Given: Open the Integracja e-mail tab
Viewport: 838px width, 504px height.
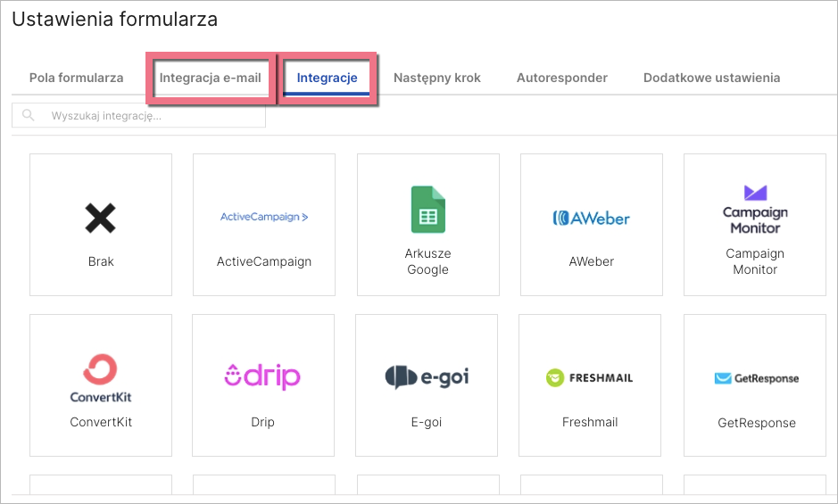Looking at the screenshot, I should (x=210, y=78).
